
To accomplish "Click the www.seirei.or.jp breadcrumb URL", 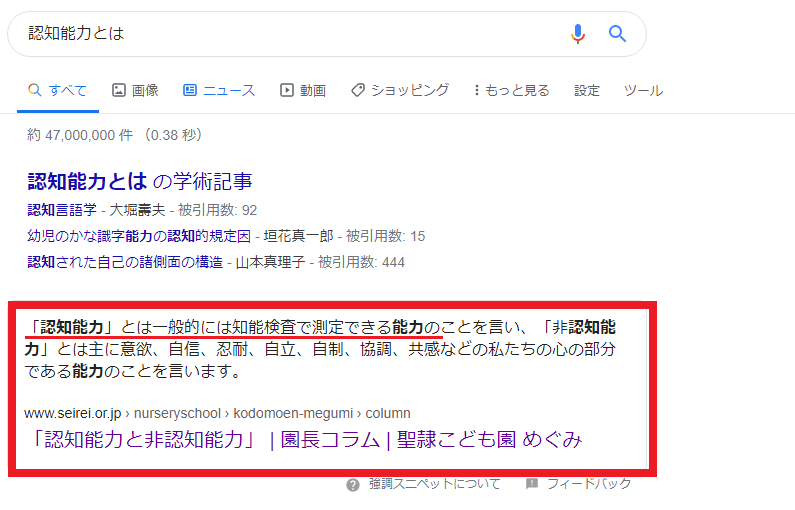I will [217, 413].
